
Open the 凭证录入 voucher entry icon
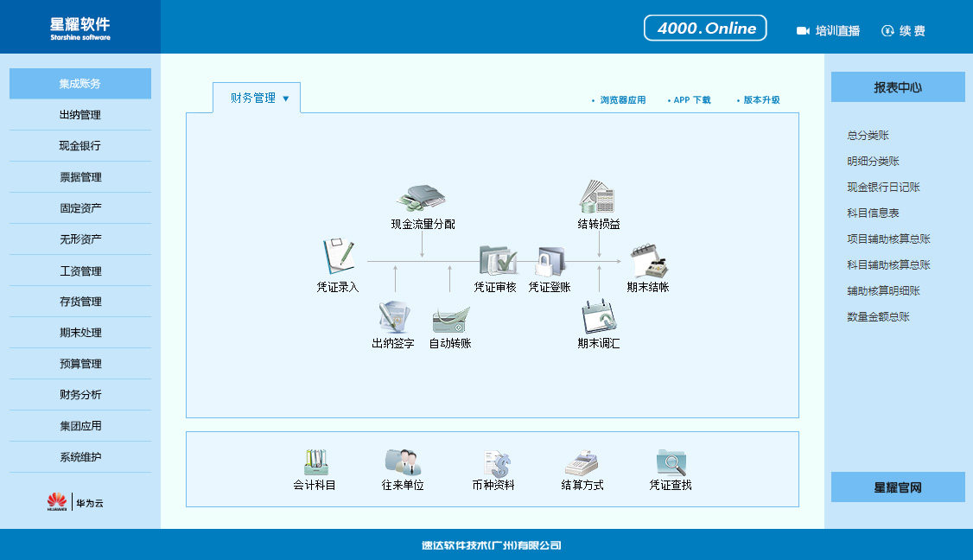click(x=338, y=258)
